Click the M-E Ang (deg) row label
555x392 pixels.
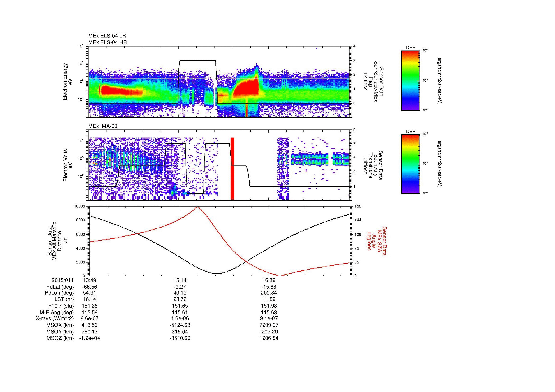(x=56, y=313)
